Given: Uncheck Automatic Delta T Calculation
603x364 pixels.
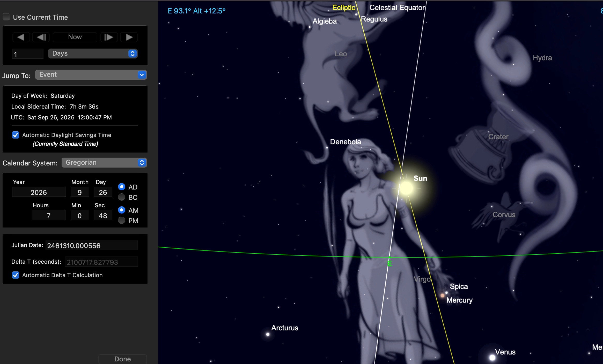Looking at the screenshot, I should [16, 275].
